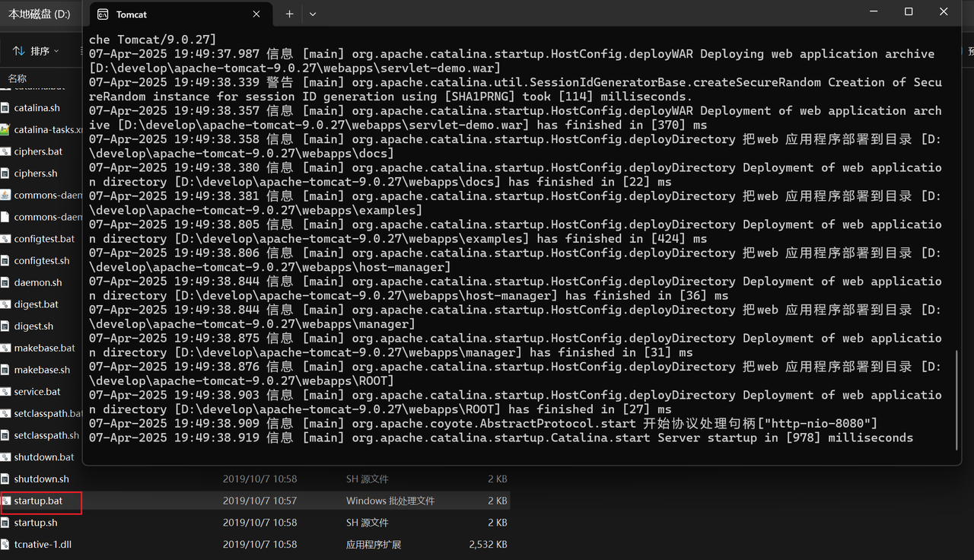Click the "Server startup in [978] milliseconds" log line

[x=501, y=438]
